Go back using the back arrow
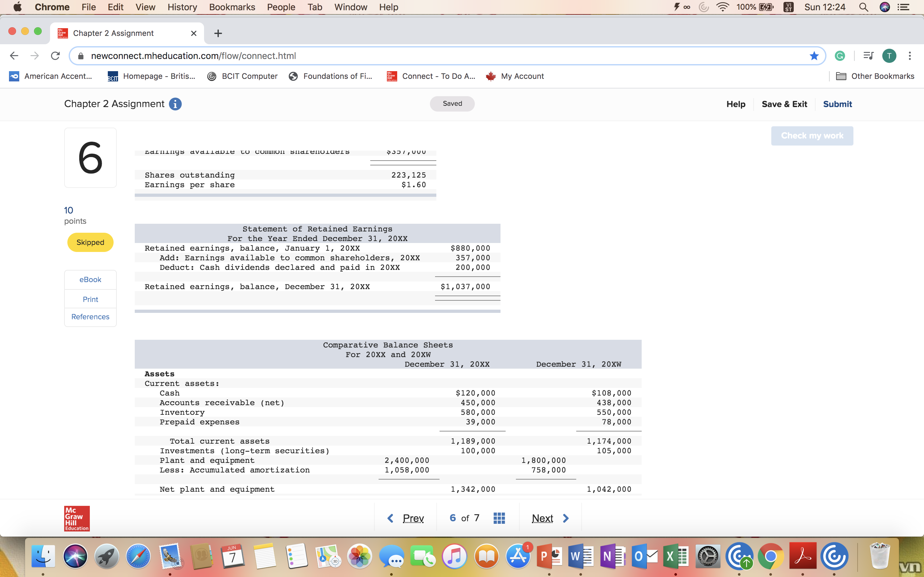 (x=14, y=56)
